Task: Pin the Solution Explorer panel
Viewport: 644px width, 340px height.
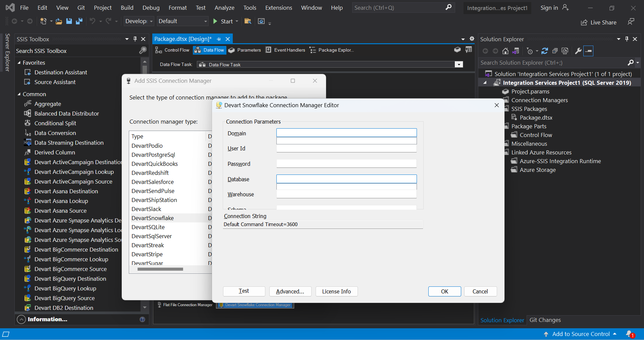Action: [x=627, y=39]
